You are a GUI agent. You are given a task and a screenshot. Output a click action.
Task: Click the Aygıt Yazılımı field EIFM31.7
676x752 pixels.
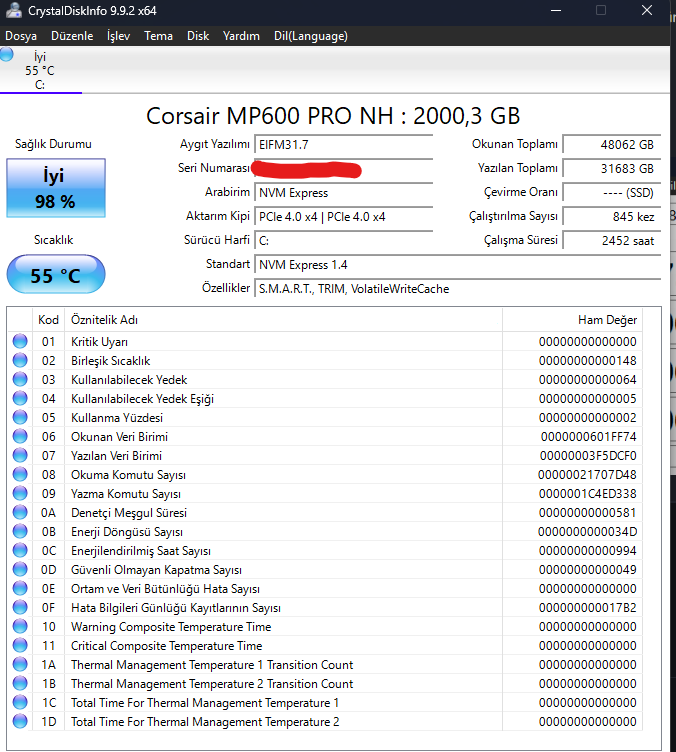click(344, 144)
